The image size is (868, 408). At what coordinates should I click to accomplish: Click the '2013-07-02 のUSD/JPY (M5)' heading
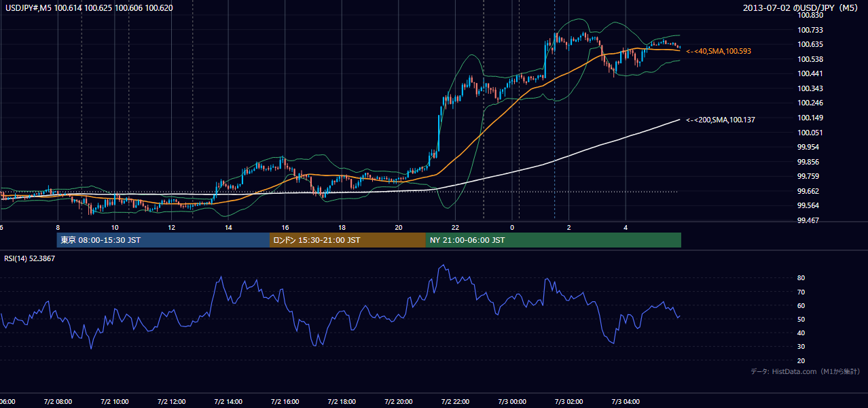pos(801,7)
